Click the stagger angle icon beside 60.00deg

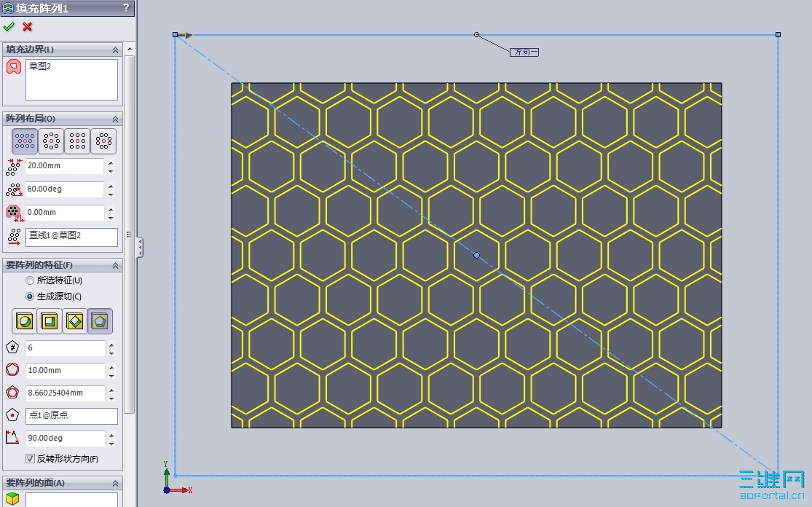click(x=13, y=189)
